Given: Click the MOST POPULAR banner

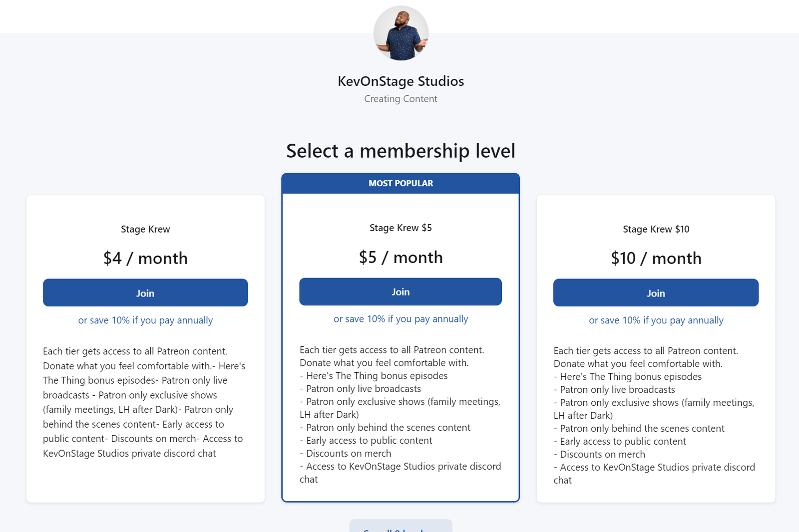Looking at the screenshot, I should (400, 184).
